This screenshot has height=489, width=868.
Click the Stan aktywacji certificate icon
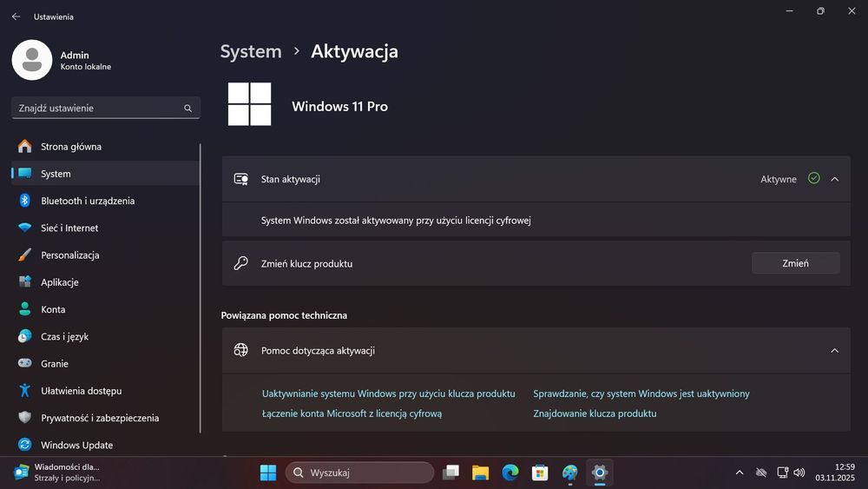point(240,179)
